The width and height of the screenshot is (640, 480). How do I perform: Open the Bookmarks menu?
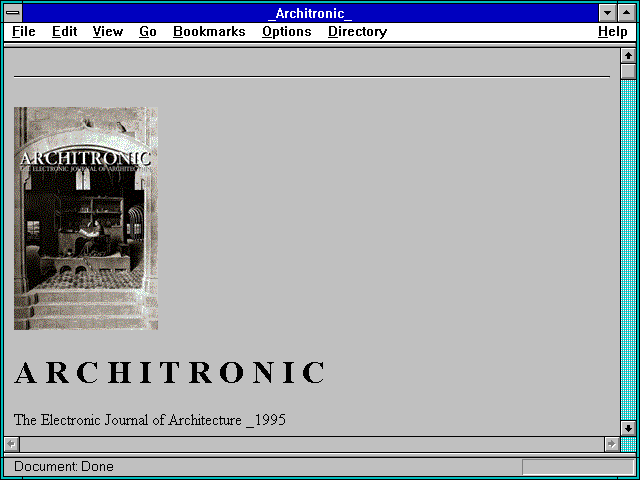[209, 32]
